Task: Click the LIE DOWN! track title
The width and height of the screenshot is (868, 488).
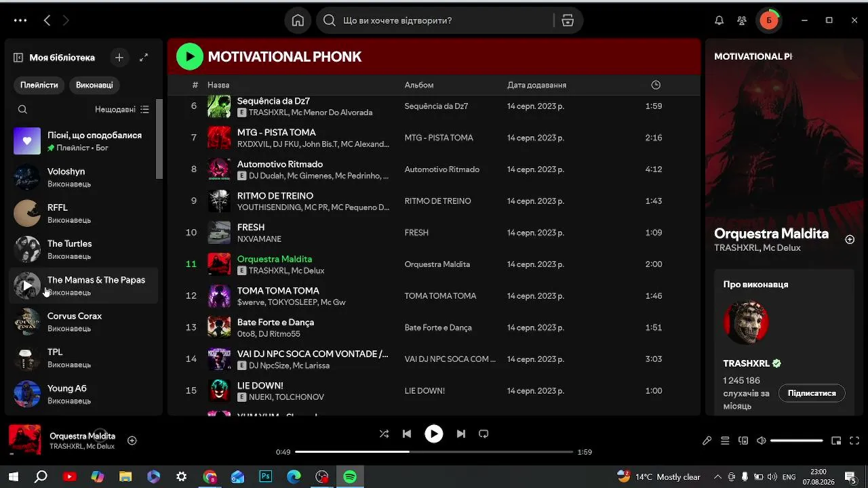Action: tap(260, 386)
